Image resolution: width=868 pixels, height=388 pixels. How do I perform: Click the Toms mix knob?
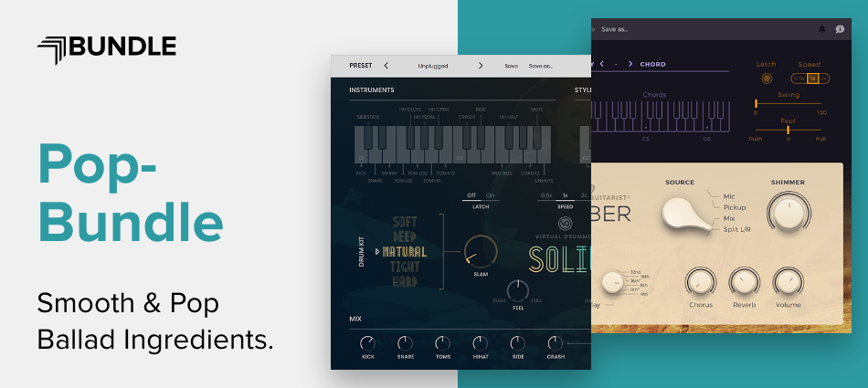click(442, 343)
